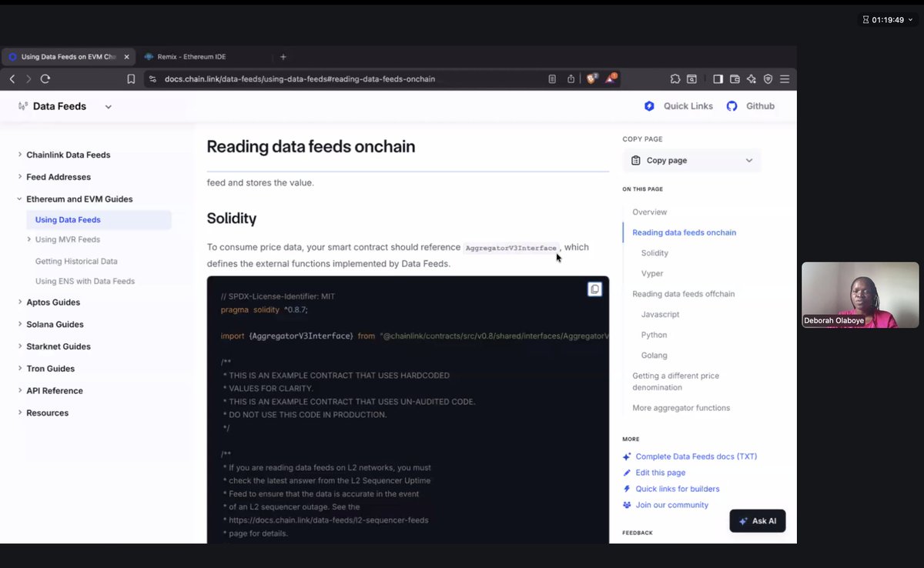924x568 pixels.
Task: Toggle the browser sidebar panel icon
Action: [718, 79]
